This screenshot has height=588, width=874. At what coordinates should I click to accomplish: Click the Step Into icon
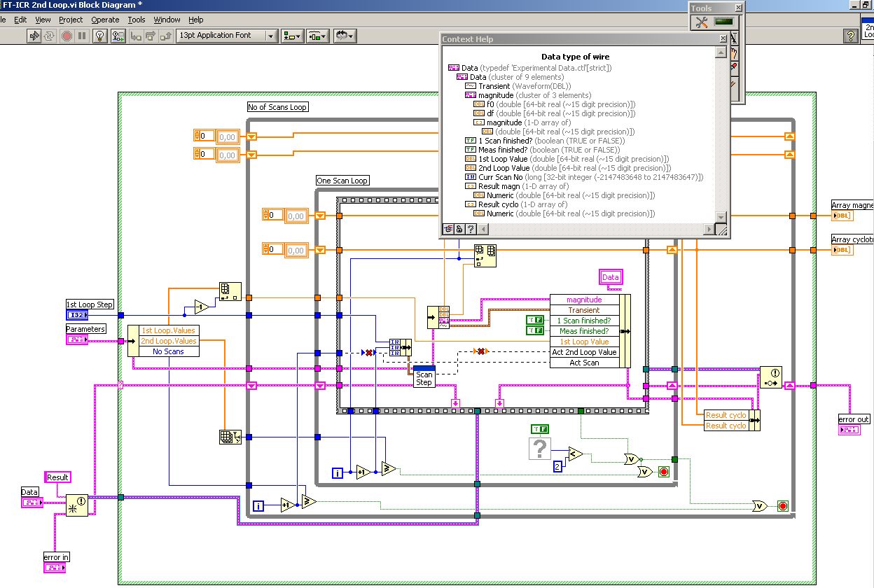(x=135, y=36)
